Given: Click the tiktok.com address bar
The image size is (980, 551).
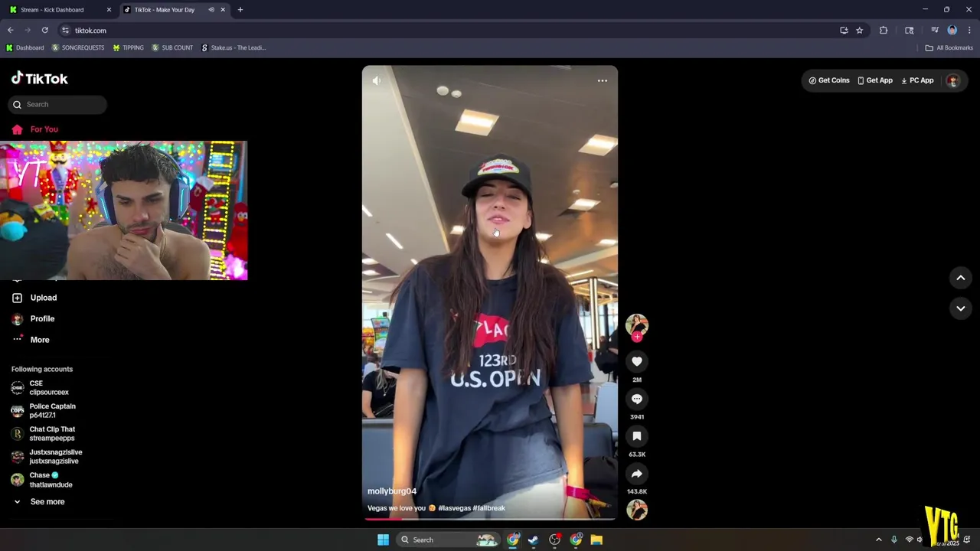Looking at the screenshot, I should 452,31.
